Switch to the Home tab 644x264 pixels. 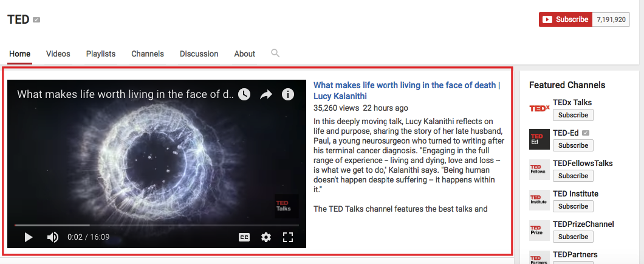pos(19,54)
